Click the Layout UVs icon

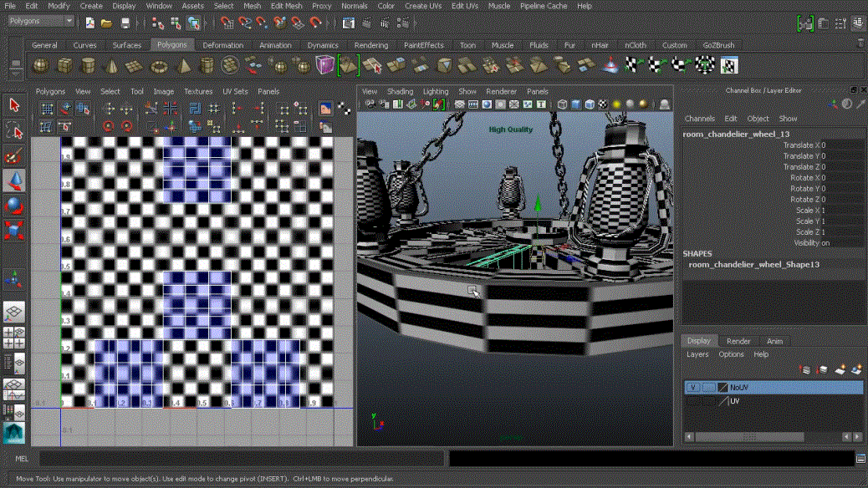pos(195,109)
